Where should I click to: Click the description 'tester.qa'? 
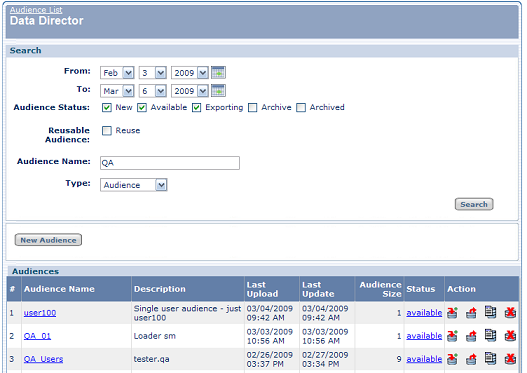(152, 359)
